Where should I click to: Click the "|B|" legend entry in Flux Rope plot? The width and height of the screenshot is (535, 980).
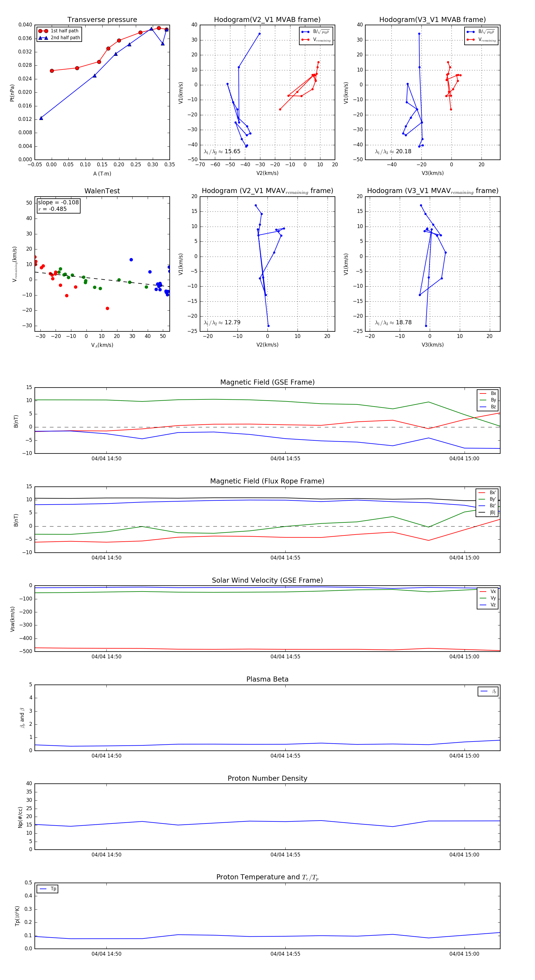pos(487,513)
